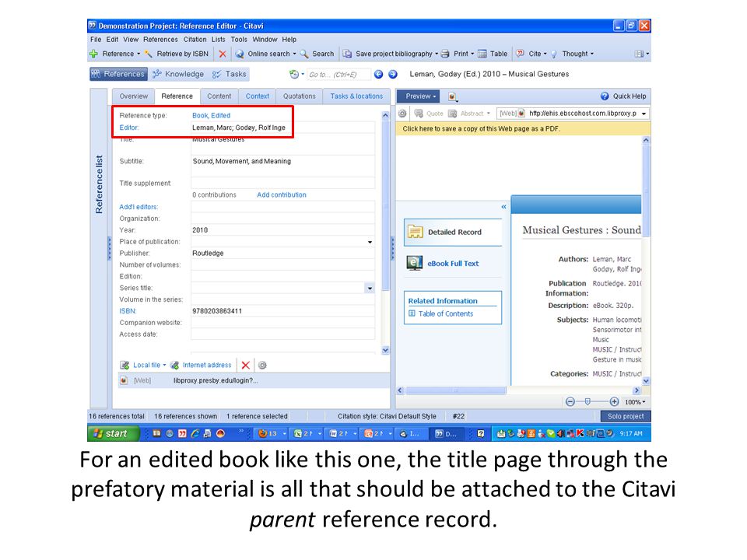Click the Abstract icon in preview toolbar
The height and width of the screenshot is (560, 747).
click(x=453, y=114)
